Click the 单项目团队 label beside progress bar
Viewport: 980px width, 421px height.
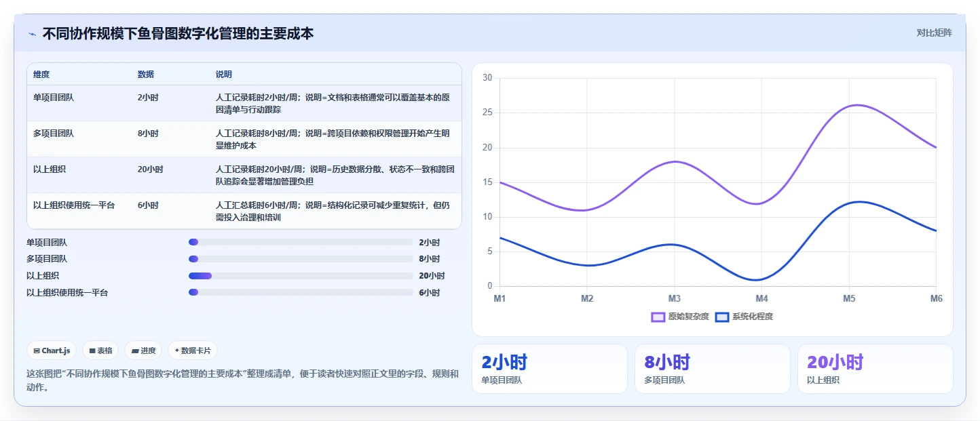coord(47,242)
